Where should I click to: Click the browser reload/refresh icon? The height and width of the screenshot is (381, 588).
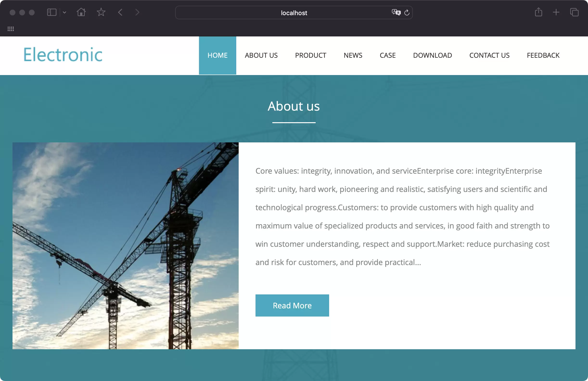point(407,13)
